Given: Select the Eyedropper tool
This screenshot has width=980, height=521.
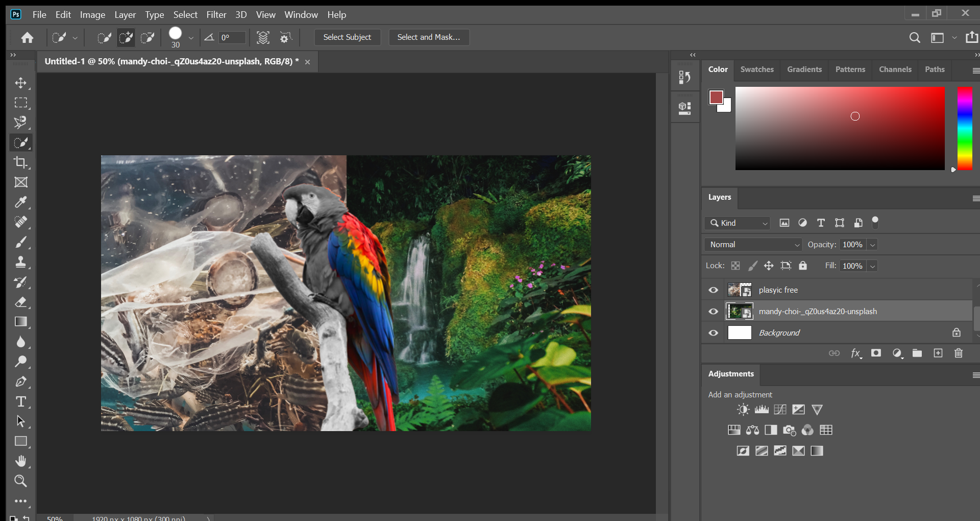Looking at the screenshot, I should pyautogui.click(x=20, y=202).
